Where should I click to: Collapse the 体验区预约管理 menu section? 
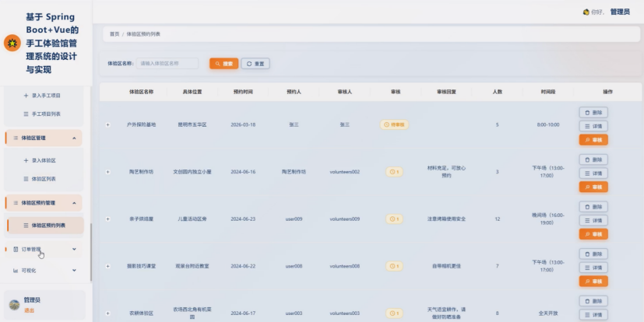point(44,203)
